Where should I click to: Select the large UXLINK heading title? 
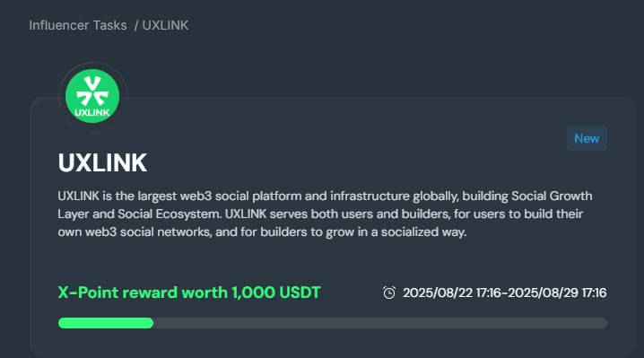(102, 162)
